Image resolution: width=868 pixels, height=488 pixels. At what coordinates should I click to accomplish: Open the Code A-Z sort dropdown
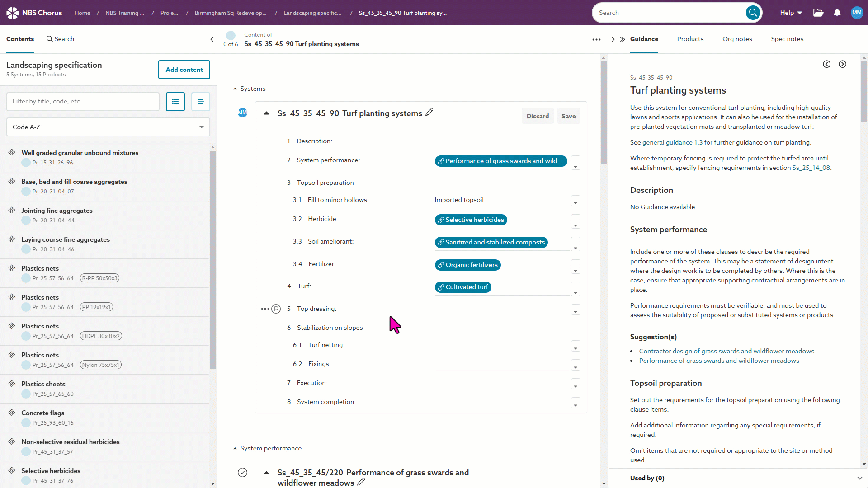click(x=108, y=127)
